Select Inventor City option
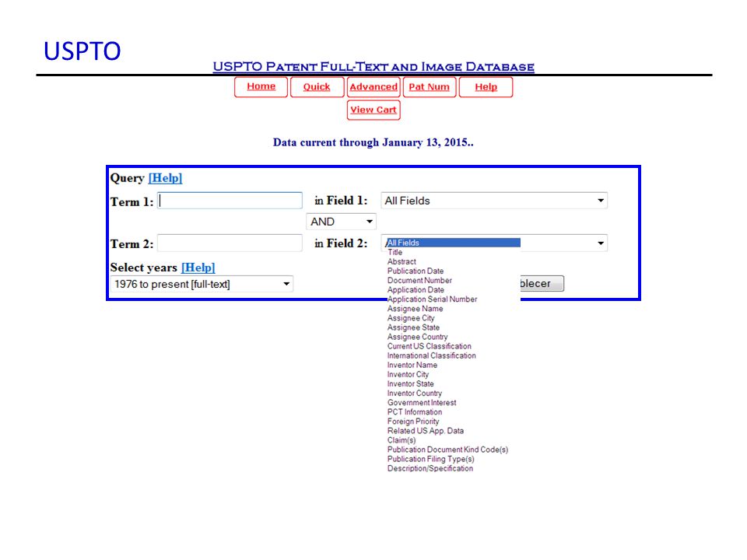The height and width of the screenshot is (560, 747). [408, 374]
